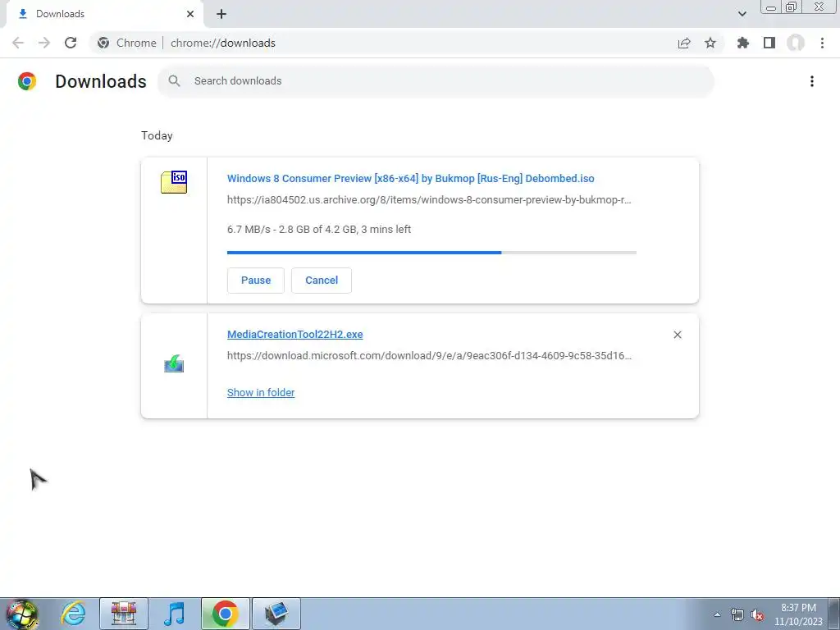Show MediaCreationTool in folder
Screen dimensions: 840x630
point(260,393)
